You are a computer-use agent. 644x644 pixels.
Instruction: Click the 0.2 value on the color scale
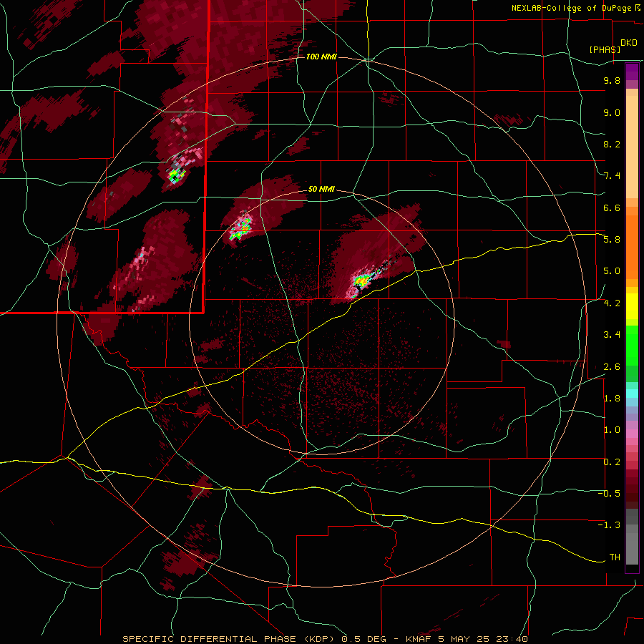612,462
